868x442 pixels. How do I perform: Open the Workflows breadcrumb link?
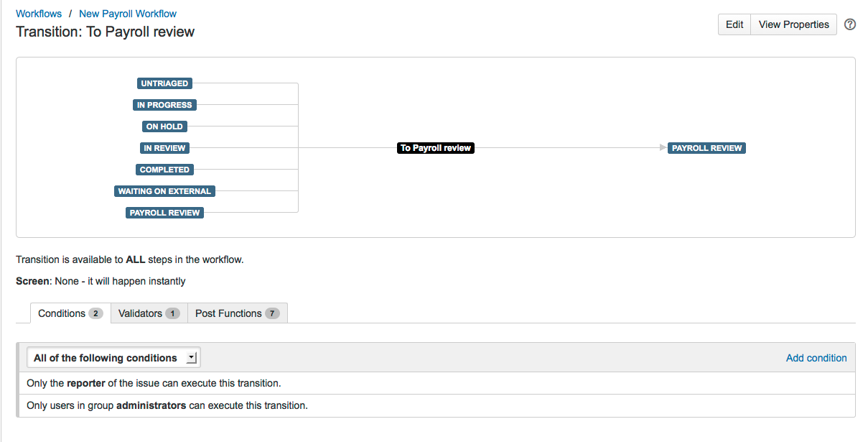39,14
